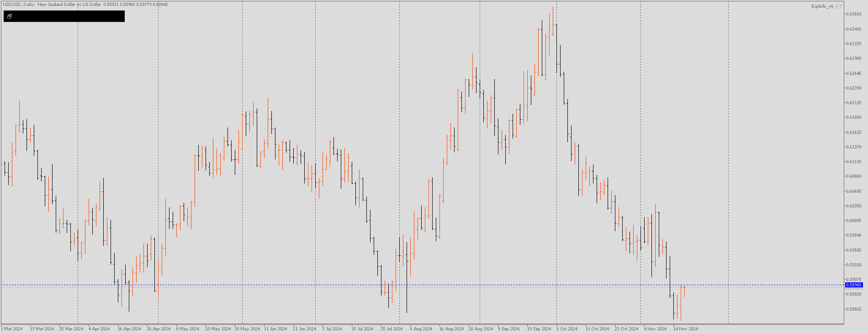Click the '11 Oct 2024' date label
868x334 pixels.
click(597, 329)
